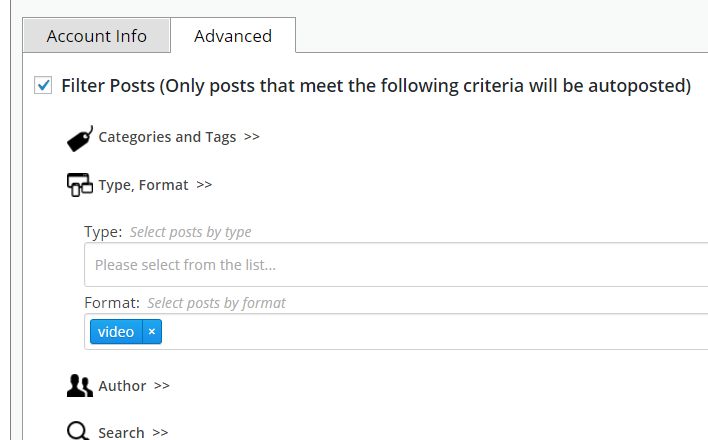The image size is (708, 440).
Task: Click the >> arrows next to Categories and Tags
Action: 252,136
